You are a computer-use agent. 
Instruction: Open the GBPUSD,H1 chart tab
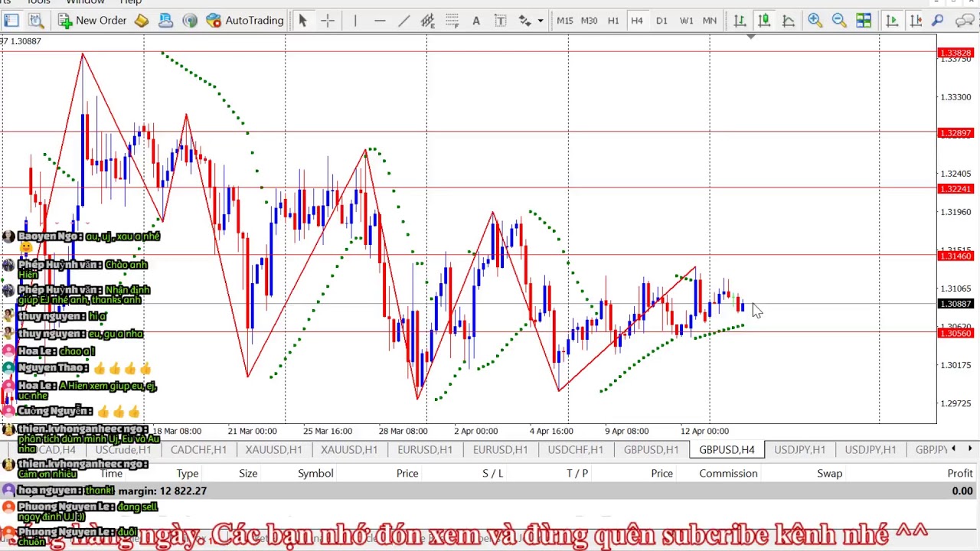[651, 450]
